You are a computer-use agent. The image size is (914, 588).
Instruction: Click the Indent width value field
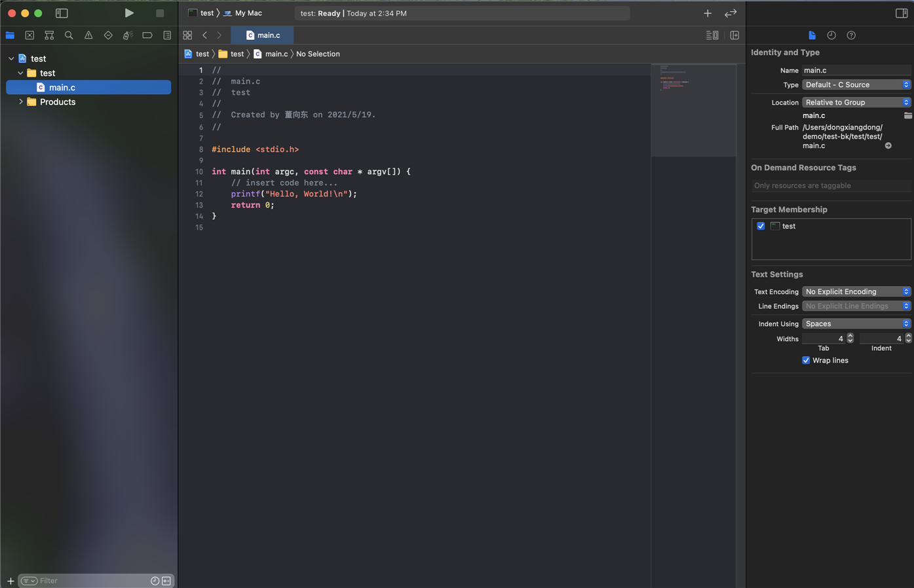point(881,339)
